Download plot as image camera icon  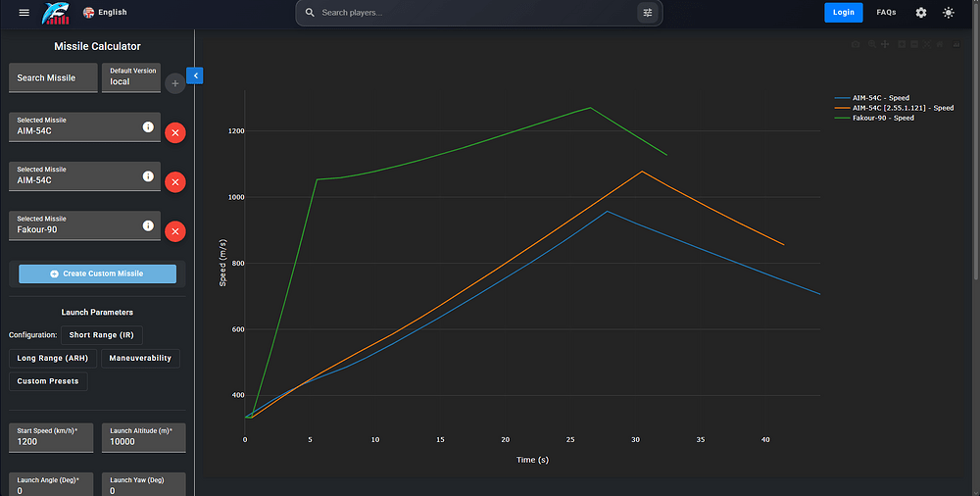(856, 44)
